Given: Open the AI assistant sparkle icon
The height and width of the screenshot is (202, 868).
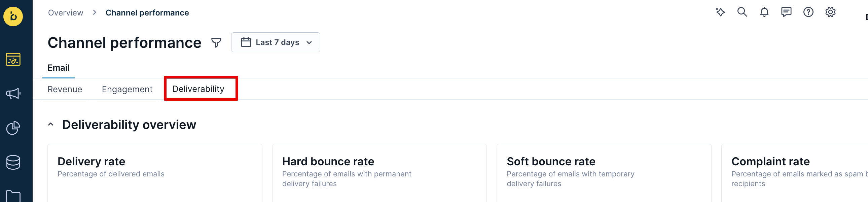Looking at the screenshot, I should click(x=720, y=12).
